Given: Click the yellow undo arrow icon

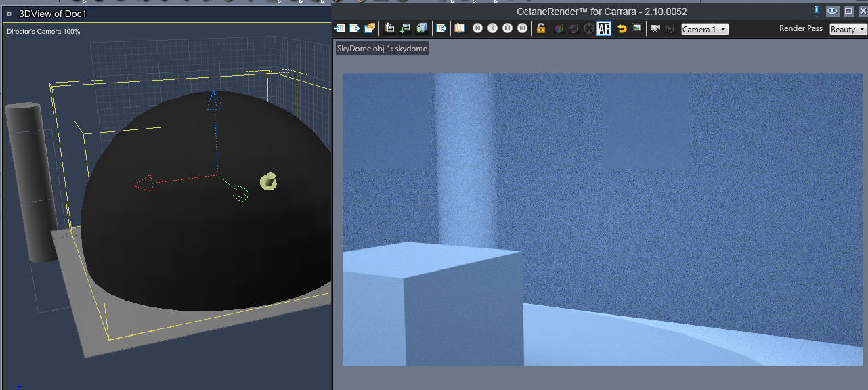Looking at the screenshot, I should point(622,28).
